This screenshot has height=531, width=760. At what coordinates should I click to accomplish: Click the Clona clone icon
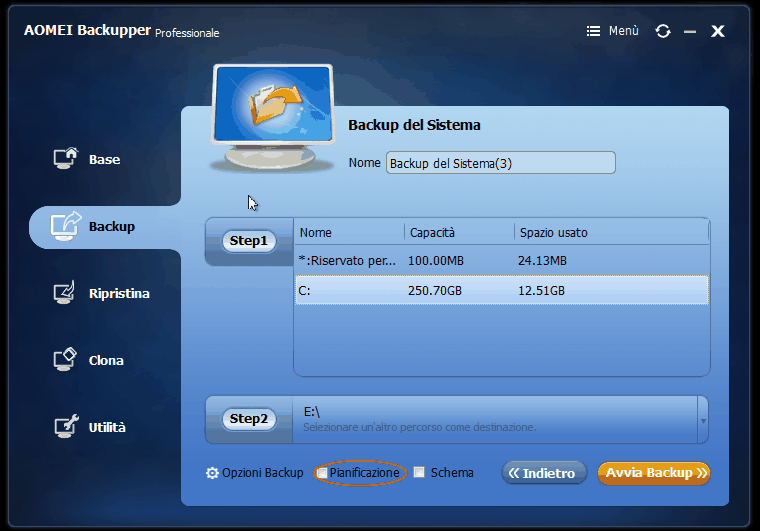65,359
